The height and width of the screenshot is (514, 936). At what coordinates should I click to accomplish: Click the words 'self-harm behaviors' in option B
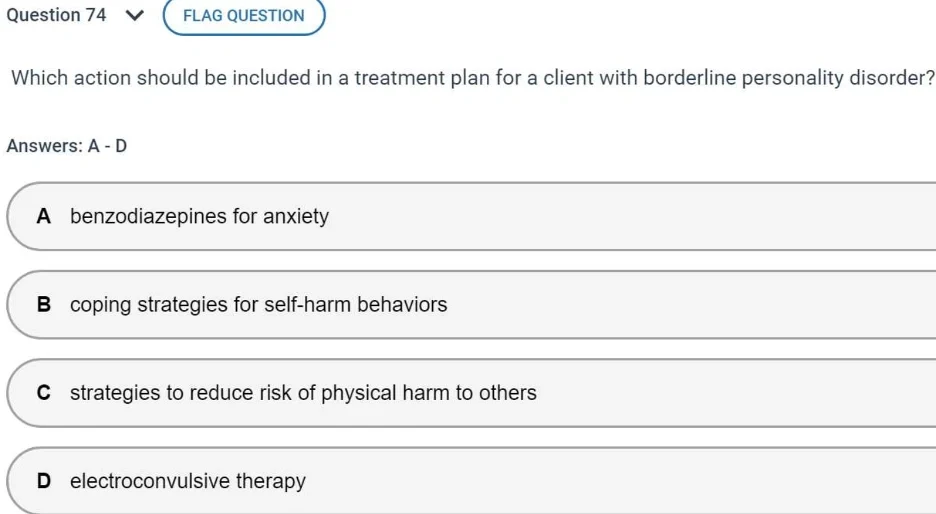click(x=356, y=304)
